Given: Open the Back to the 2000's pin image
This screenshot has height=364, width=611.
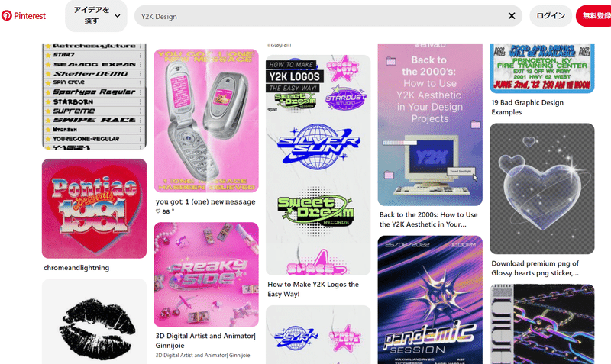Looking at the screenshot, I should click(x=430, y=124).
